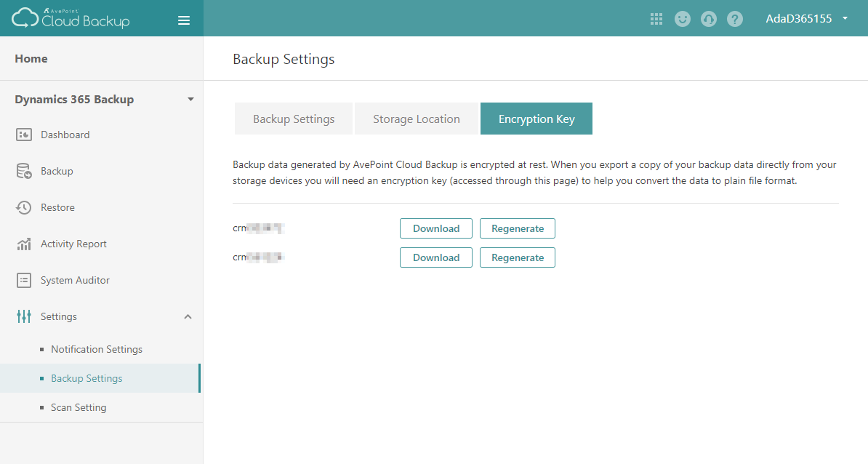Image resolution: width=868 pixels, height=464 pixels.
Task: Select the Encryption Key tab
Action: (x=537, y=119)
